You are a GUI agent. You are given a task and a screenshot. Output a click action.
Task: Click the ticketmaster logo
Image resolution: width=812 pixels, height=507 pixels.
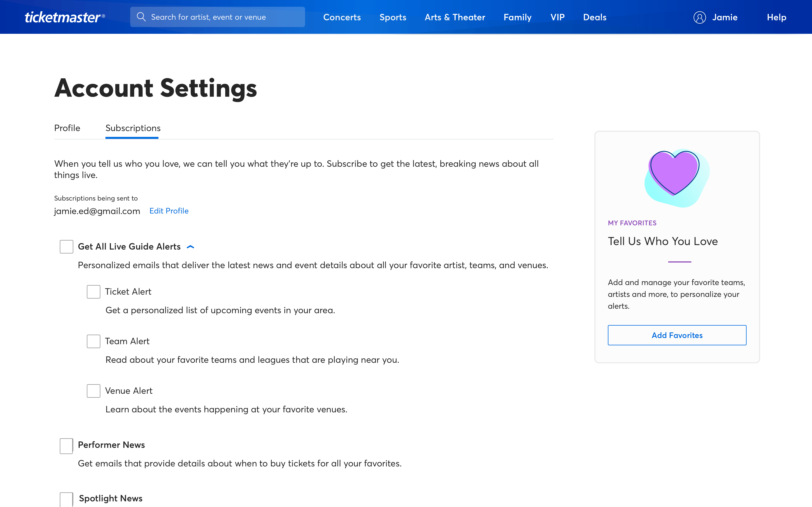pyautogui.click(x=64, y=17)
